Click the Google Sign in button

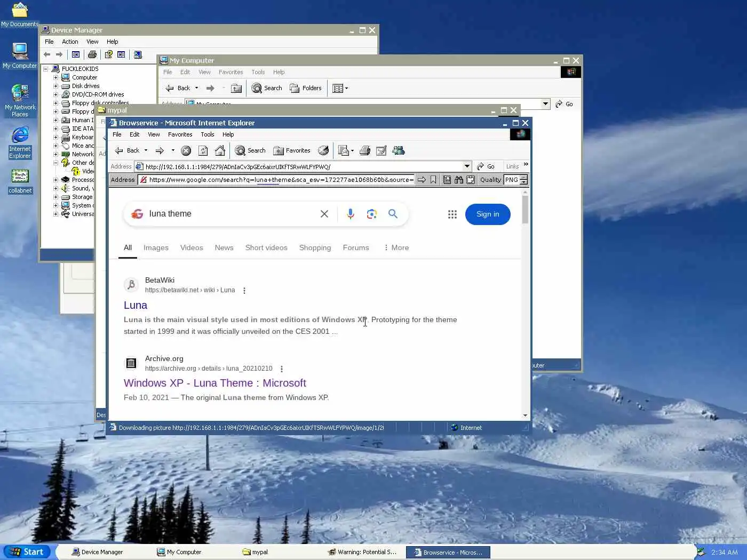pos(488,214)
